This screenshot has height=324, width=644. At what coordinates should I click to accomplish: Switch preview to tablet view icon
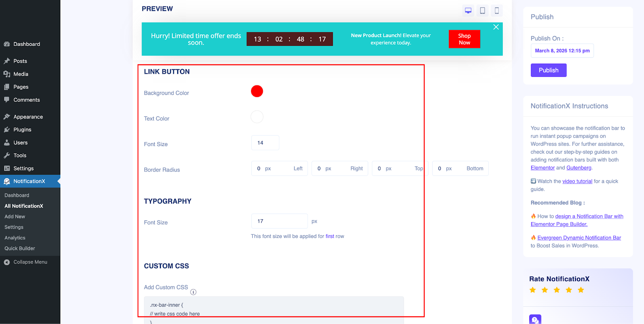[482, 10]
